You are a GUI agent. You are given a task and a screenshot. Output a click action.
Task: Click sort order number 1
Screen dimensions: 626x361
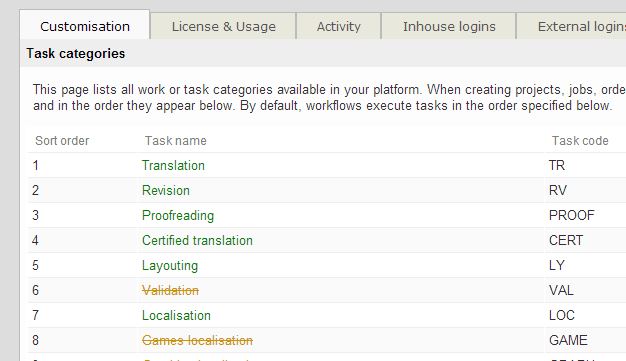click(x=36, y=165)
